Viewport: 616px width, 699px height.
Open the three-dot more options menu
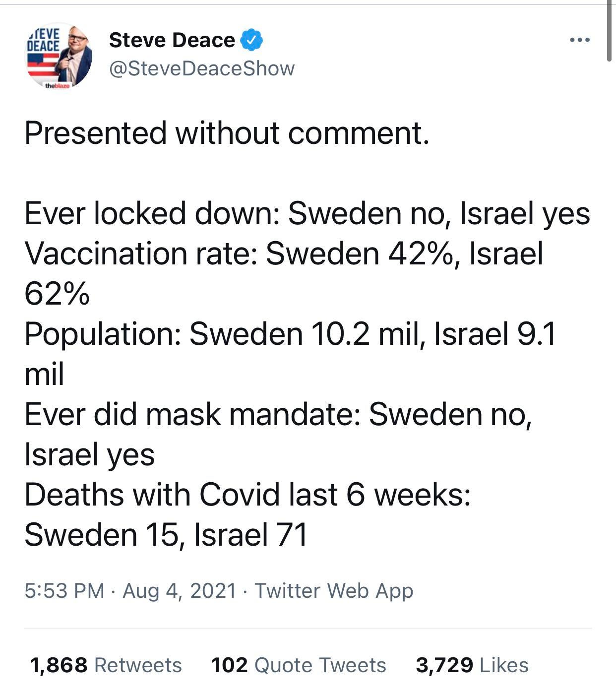pyautogui.click(x=579, y=40)
